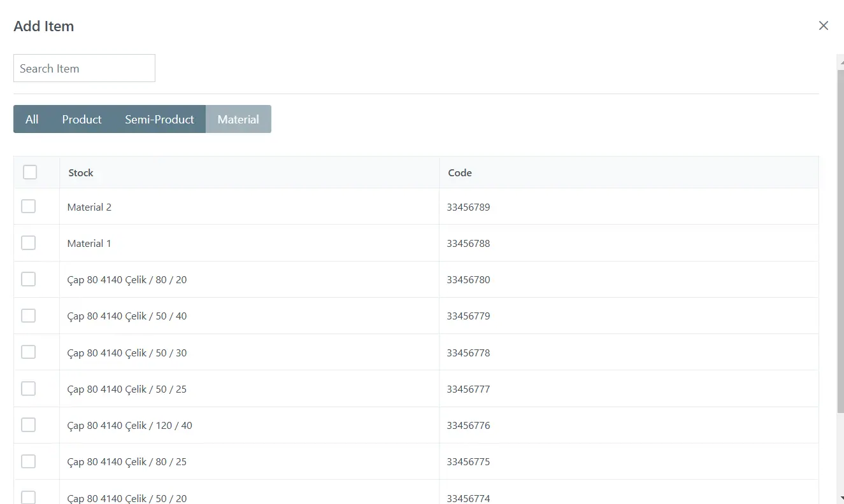The image size is (844, 504).
Task: Click the Search Item input field
Action: tap(84, 68)
